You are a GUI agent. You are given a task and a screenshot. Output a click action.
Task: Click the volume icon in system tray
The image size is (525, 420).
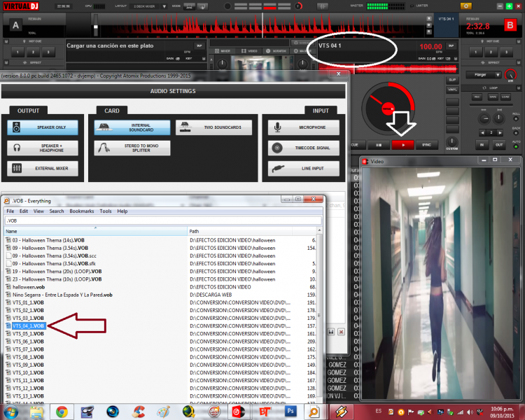(x=470, y=412)
